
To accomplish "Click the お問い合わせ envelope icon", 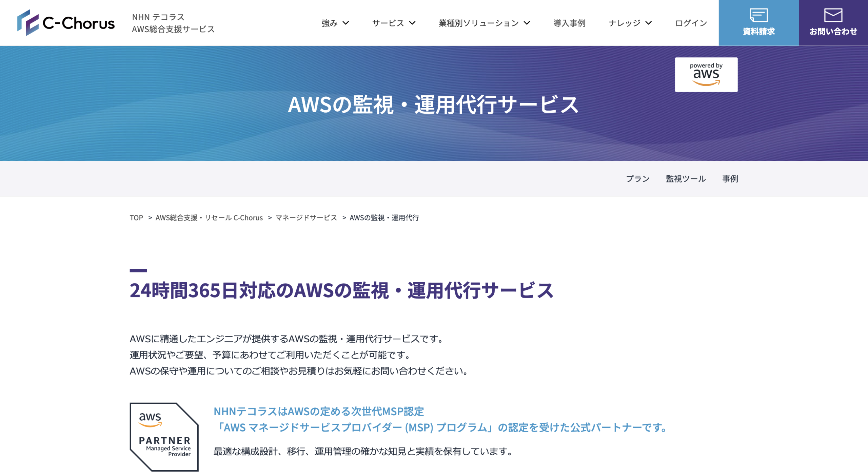I will 833,15.
